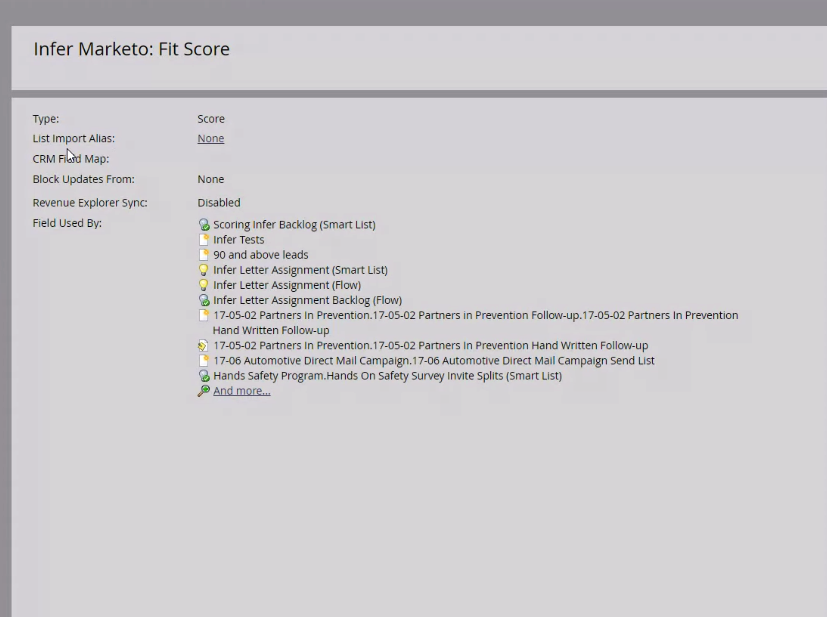Open 17-06 Automotive Direct Mail Campaign Send List
This screenshot has width=827, height=617.
tap(434, 361)
